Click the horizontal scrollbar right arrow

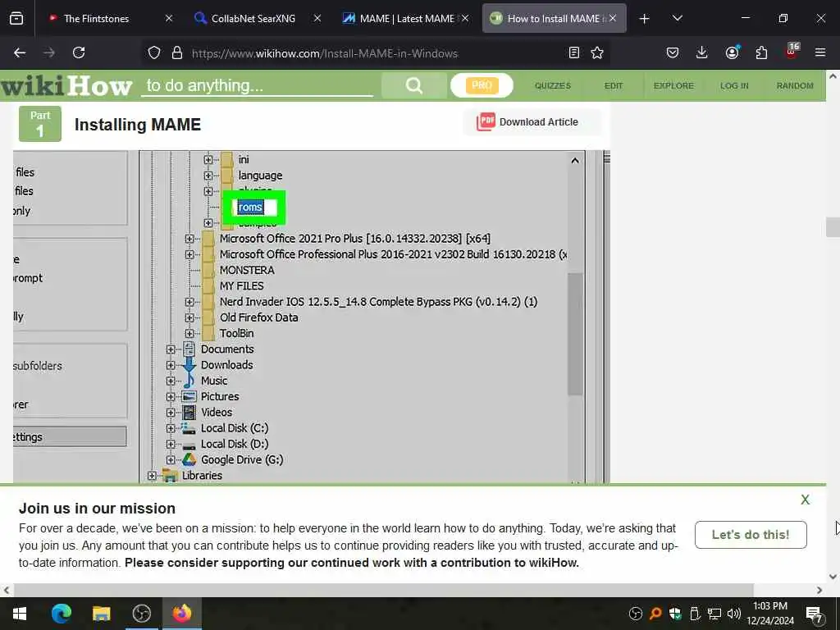click(819, 591)
